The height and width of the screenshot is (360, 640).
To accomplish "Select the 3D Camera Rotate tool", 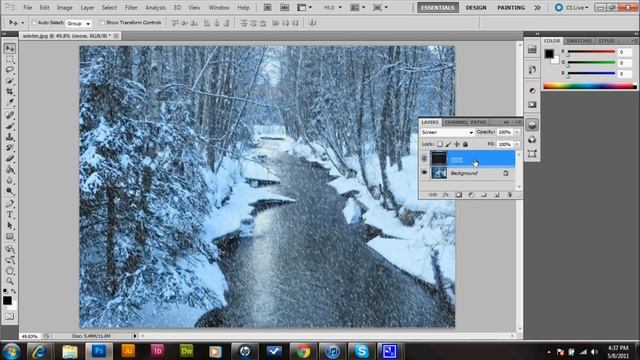I will (10, 260).
